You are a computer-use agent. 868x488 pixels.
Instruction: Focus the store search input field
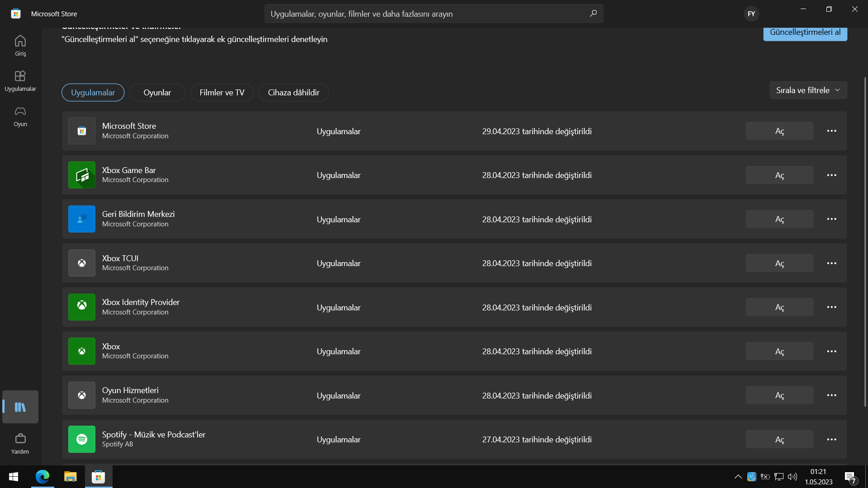click(x=425, y=14)
